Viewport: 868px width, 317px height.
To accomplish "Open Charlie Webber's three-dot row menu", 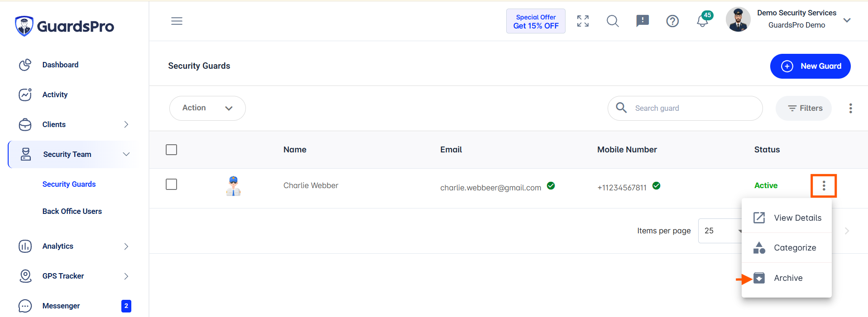I will 824,185.
